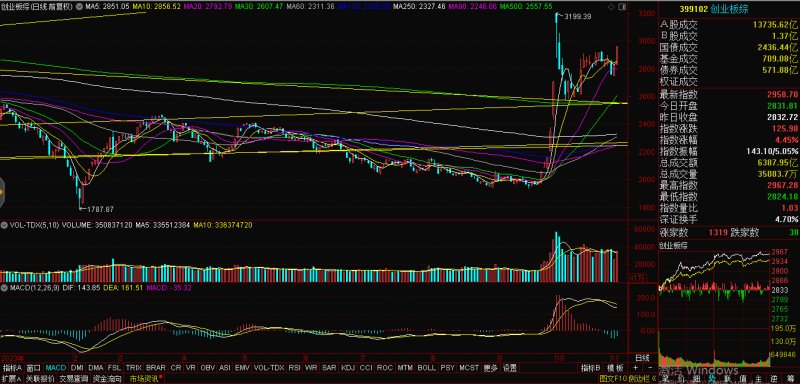This screenshot has width=800, height=384.
Task: Click the orange arrow on left edge
Action: [2, 192]
